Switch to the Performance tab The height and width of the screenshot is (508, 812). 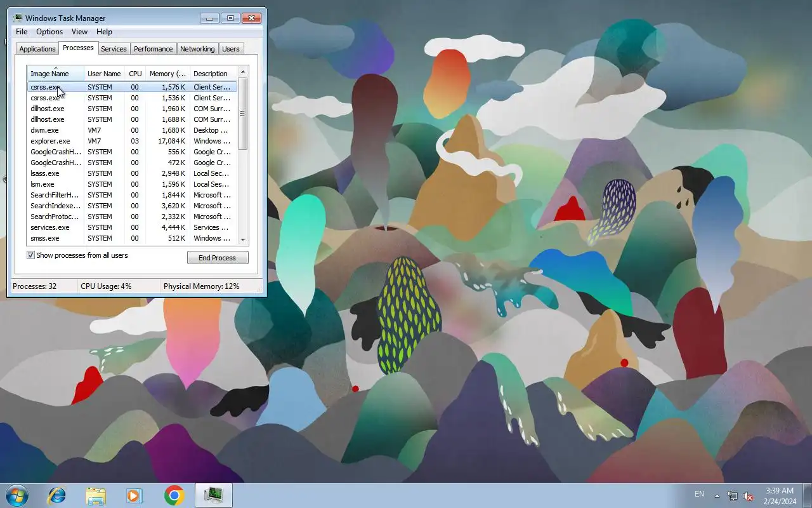pyautogui.click(x=153, y=49)
